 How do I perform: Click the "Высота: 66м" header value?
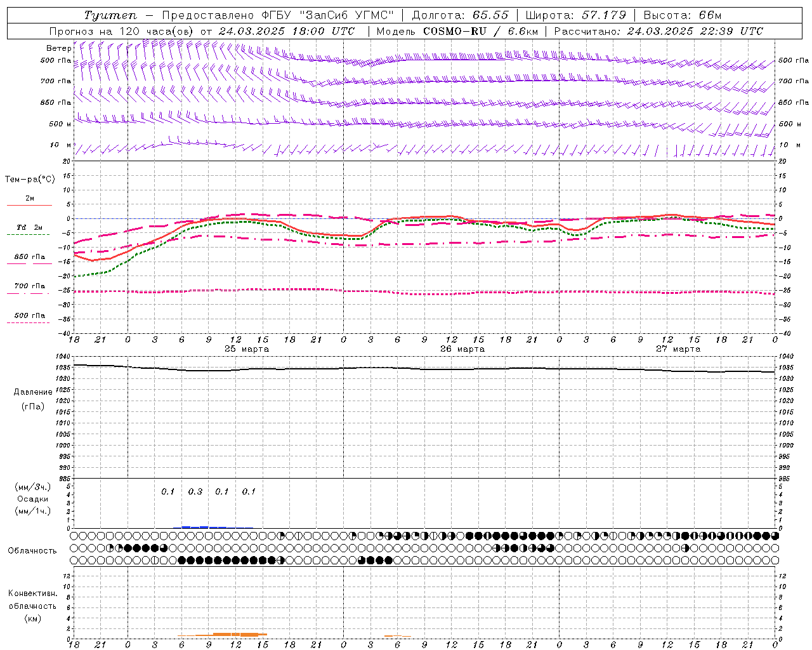coord(683,15)
